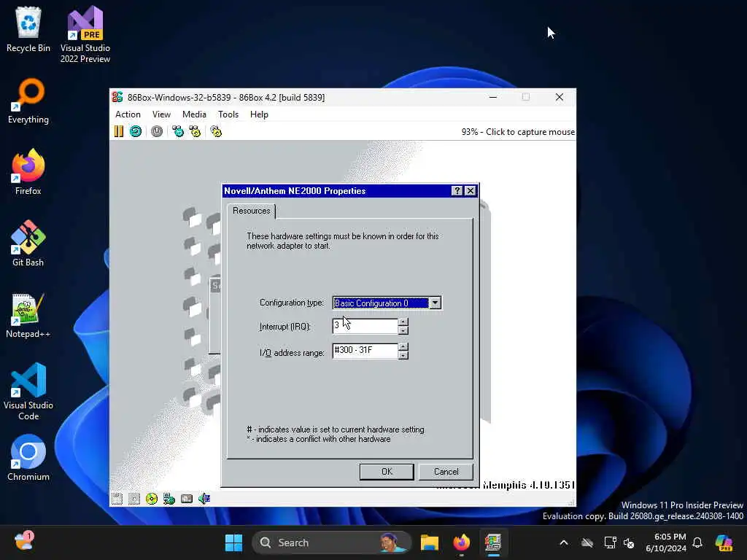The height and width of the screenshot is (560, 747).
Task: Select the Firefox desktop shortcut
Action: tap(28, 172)
